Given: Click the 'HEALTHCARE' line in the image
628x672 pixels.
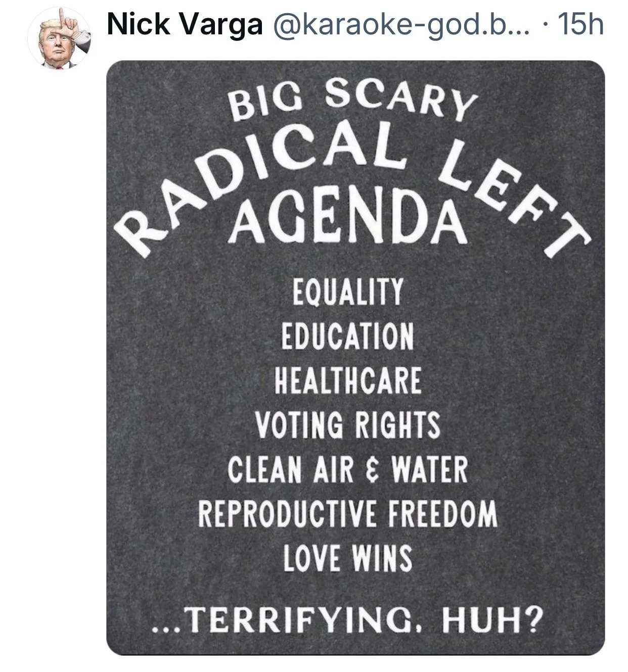Looking at the screenshot, I should 348,380.
